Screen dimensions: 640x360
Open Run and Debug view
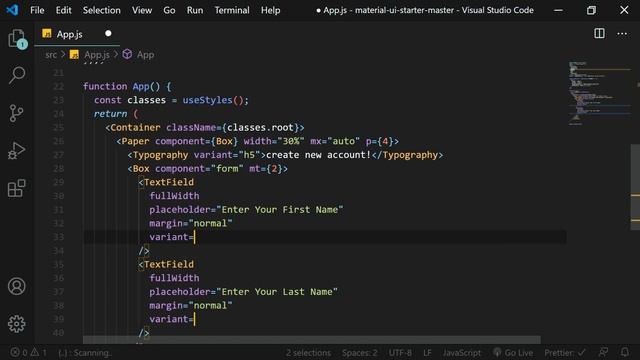(x=16, y=151)
